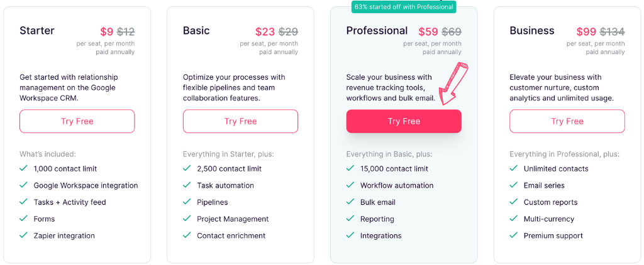Click Try Free under Basic plan

[x=240, y=121]
